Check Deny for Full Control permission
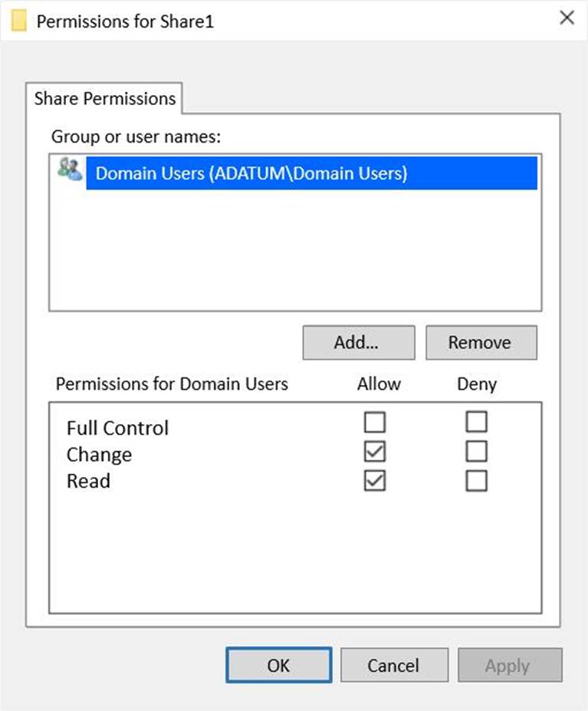The image size is (588, 711). click(476, 423)
